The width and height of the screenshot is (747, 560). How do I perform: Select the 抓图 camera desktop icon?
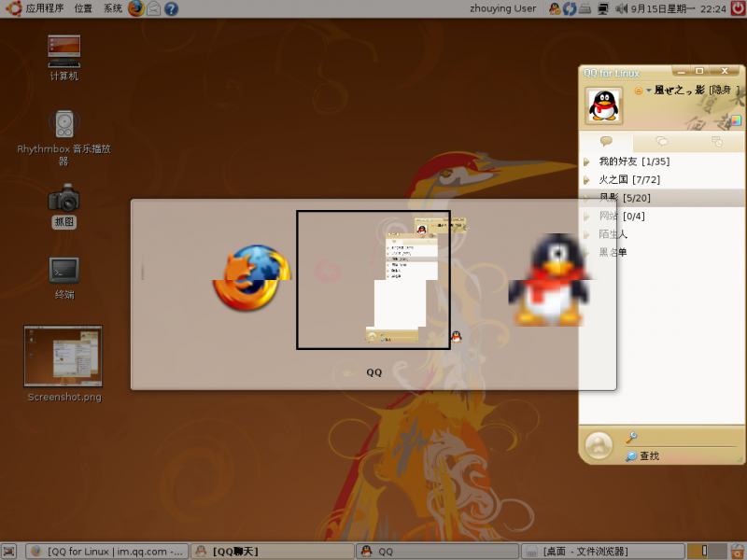pos(63,205)
